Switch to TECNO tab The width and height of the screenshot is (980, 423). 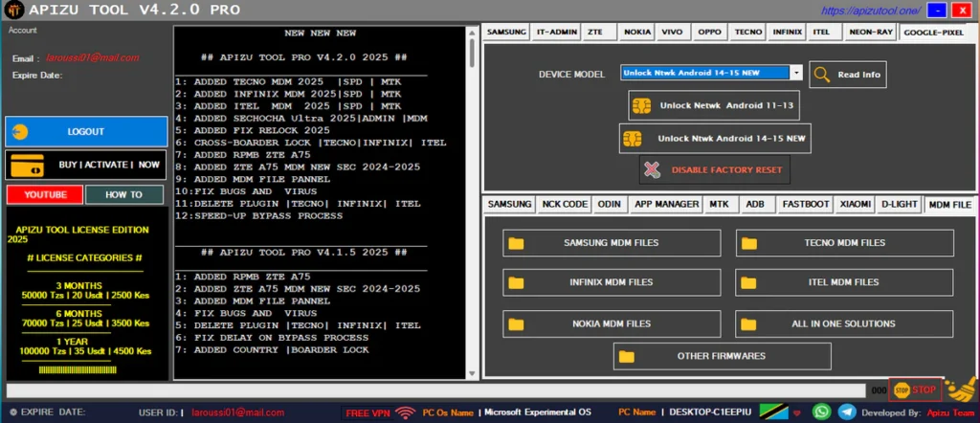coord(748,32)
